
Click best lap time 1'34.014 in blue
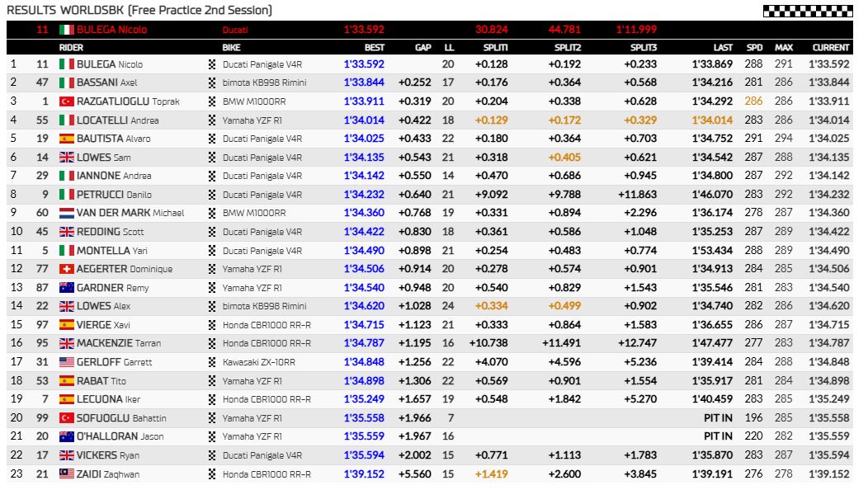click(364, 120)
